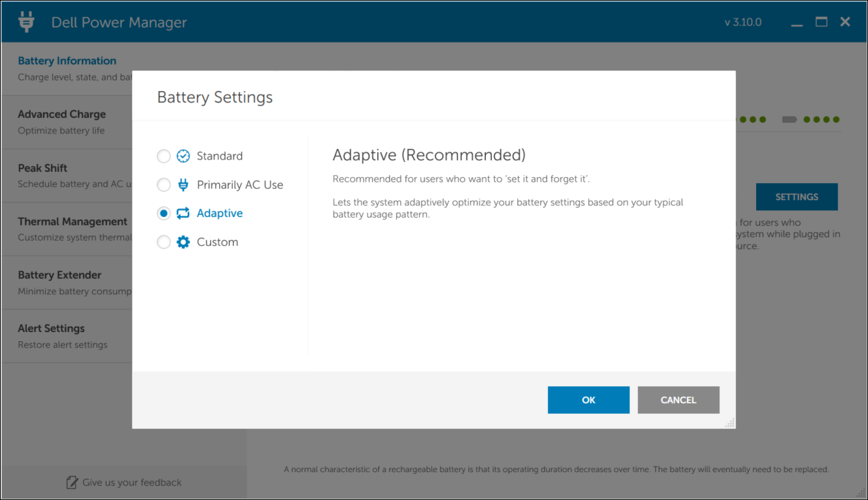Select the Standard radio button
This screenshot has height=500, width=868.
tap(164, 156)
